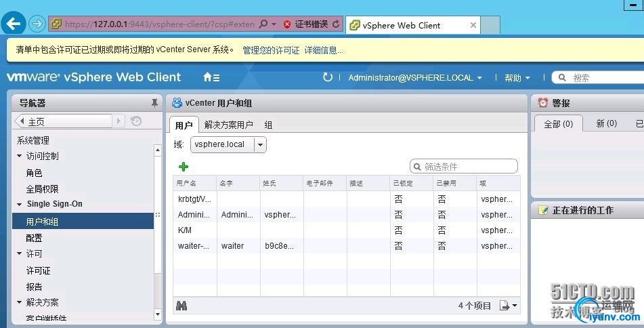Image resolution: width=644 pixels, height=328 pixels.
Task: Click navigator scrollbar up arrow
Action: (x=158, y=150)
